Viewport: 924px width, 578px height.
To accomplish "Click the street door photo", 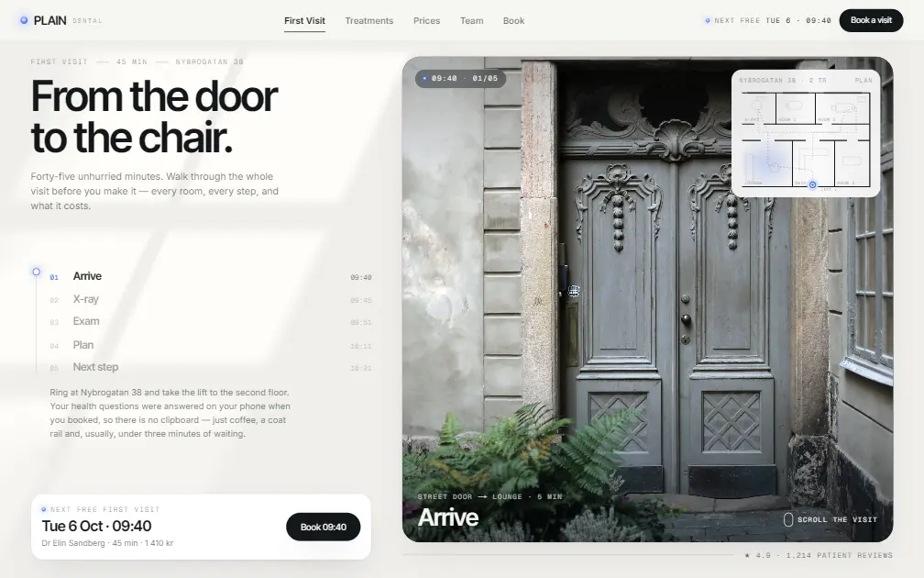I will tap(647, 299).
